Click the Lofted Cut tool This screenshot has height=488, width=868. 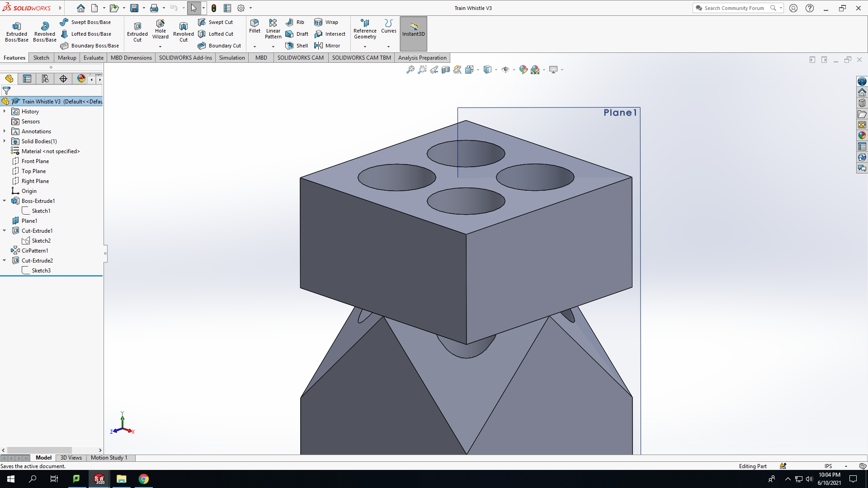[x=216, y=34]
